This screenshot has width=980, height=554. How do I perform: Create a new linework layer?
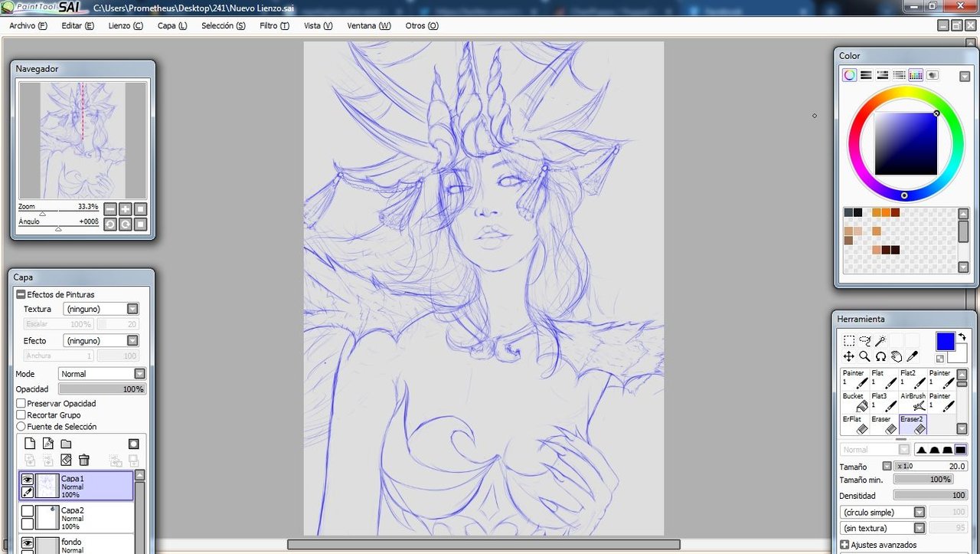click(x=47, y=444)
